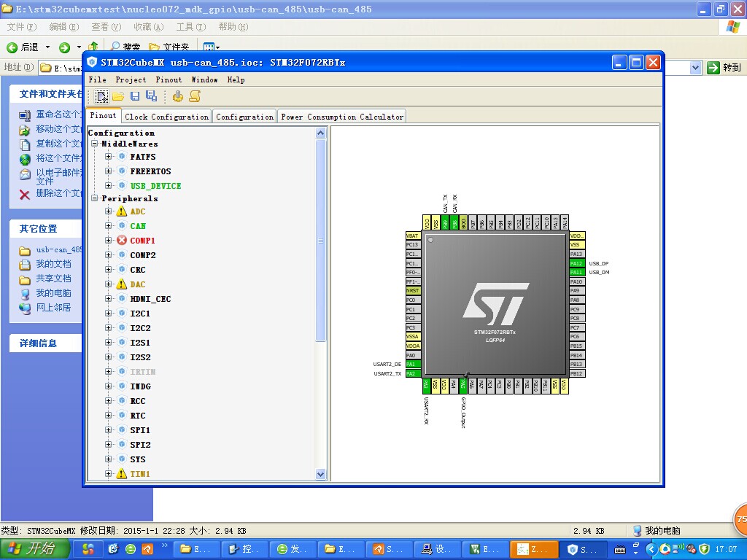Open the Pinout menu

point(169,79)
